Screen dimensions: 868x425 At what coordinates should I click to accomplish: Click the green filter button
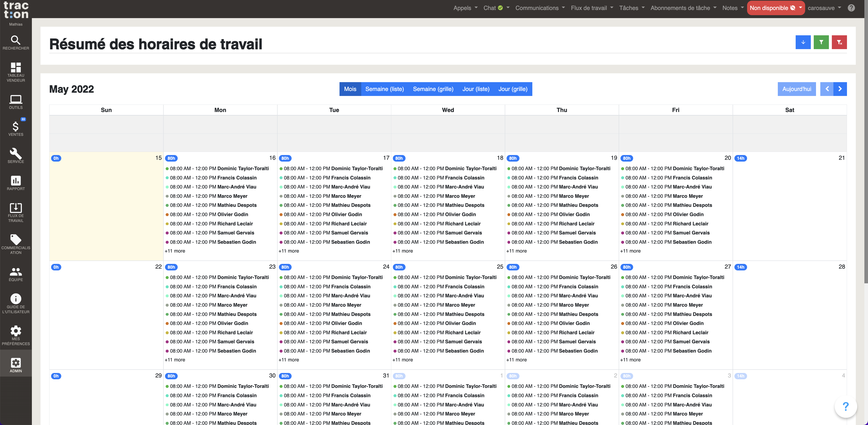pyautogui.click(x=821, y=42)
